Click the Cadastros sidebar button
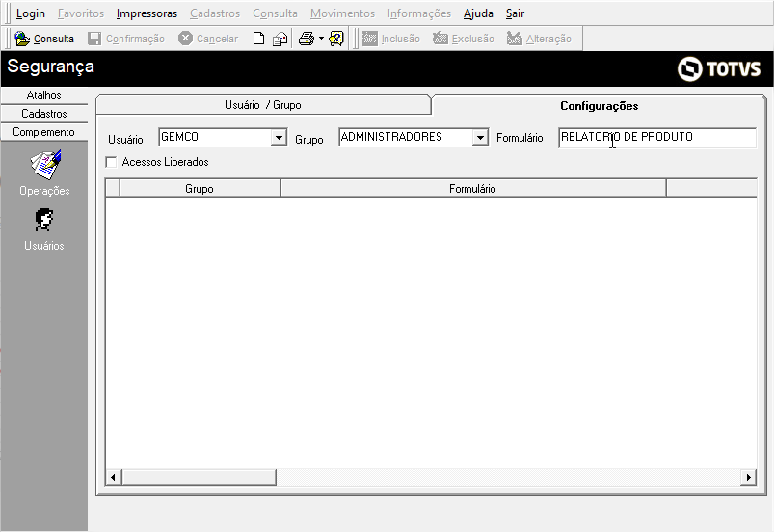 [44, 114]
